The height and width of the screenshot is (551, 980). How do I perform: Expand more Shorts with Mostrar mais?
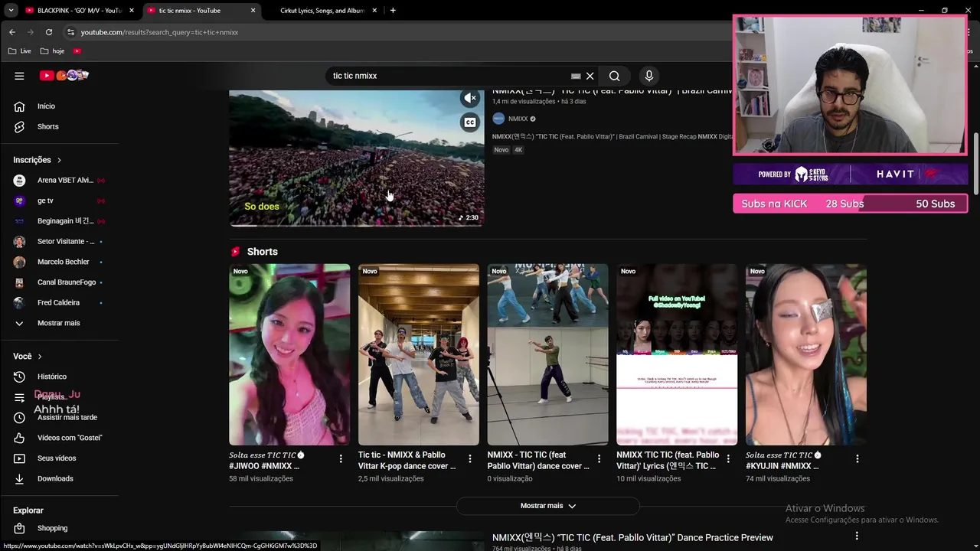547,506
